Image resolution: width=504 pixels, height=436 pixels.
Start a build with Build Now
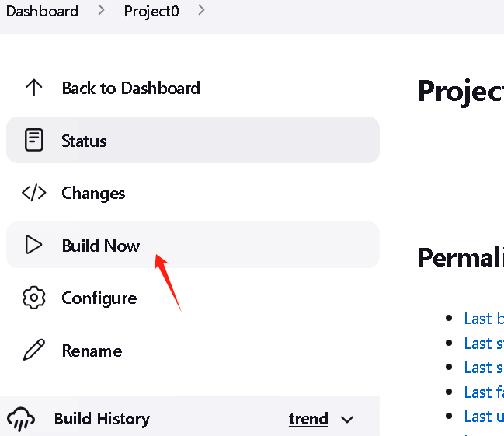click(x=193, y=245)
